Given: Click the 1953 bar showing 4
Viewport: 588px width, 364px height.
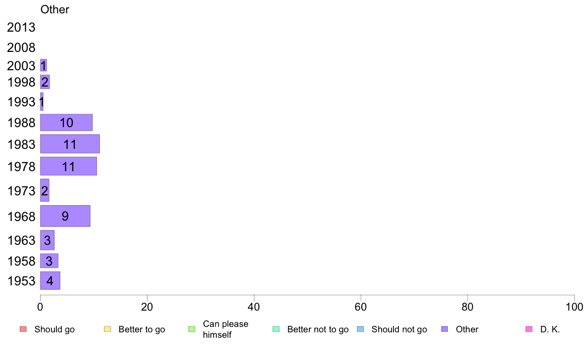Looking at the screenshot, I should click(x=50, y=280).
